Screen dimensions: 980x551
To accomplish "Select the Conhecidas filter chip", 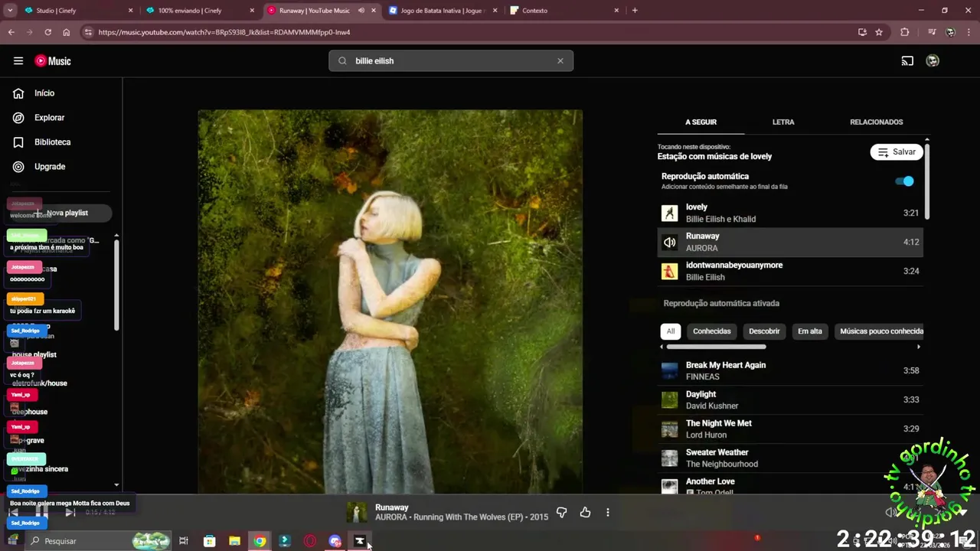I will click(712, 331).
